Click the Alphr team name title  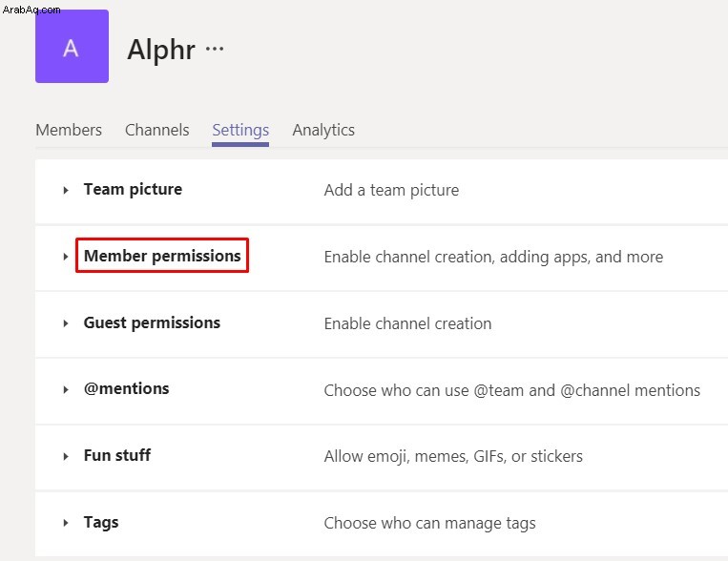point(161,50)
